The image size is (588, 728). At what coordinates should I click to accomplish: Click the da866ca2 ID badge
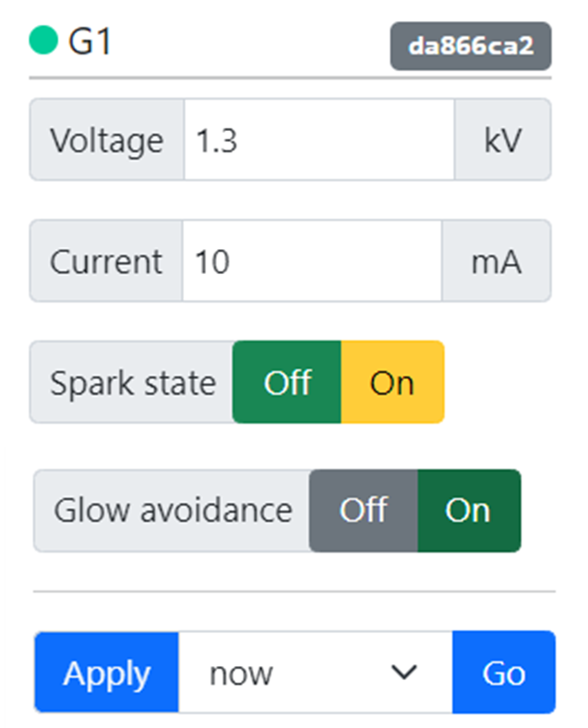coord(471,46)
